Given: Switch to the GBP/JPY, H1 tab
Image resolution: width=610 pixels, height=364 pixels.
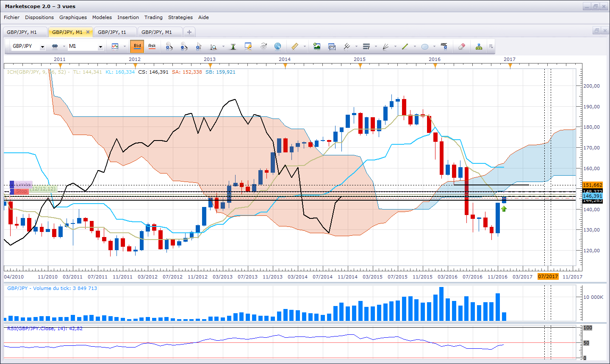Looking at the screenshot, I should click(x=22, y=32).
